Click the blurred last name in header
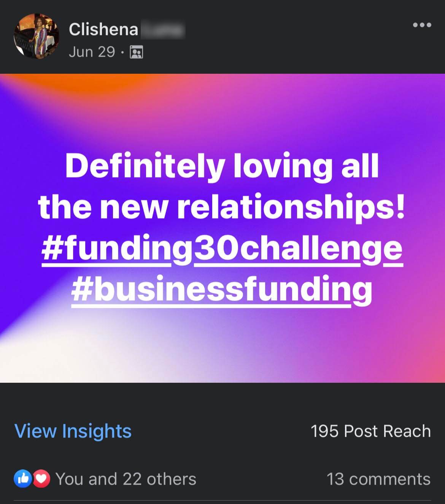This screenshot has height=504, width=445. pyautogui.click(x=163, y=30)
